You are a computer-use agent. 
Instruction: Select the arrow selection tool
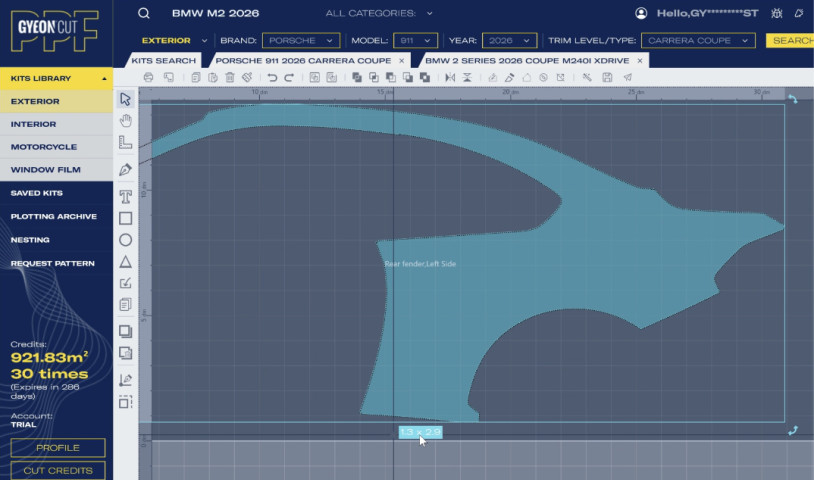tap(125, 99)
